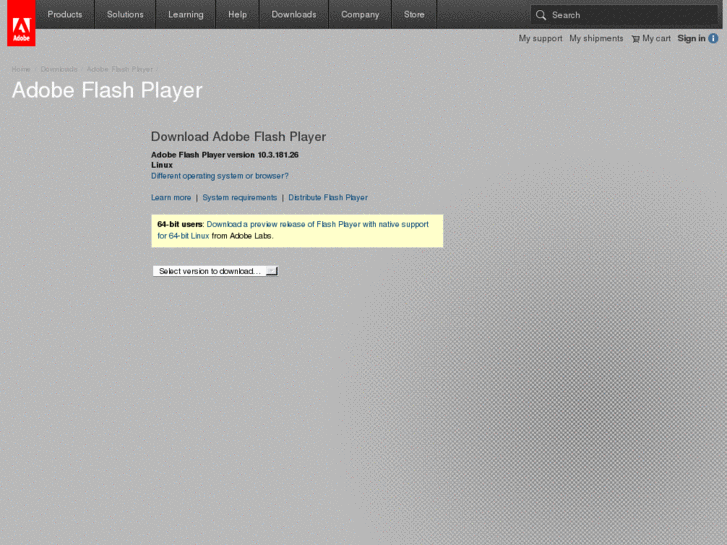The width and height of the screenshot is (727, 545).
Task: Click the '64-bit users' bold text
Action: [x=180, y=224]
